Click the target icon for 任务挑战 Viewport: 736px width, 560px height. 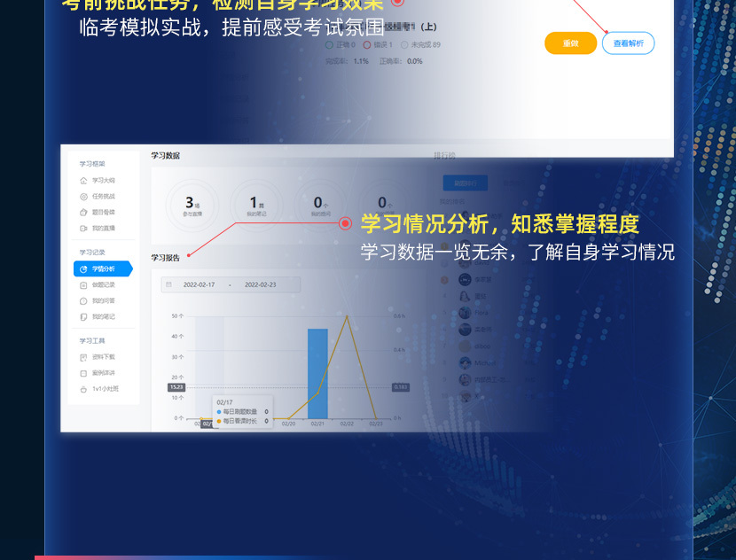click(83, 197)
